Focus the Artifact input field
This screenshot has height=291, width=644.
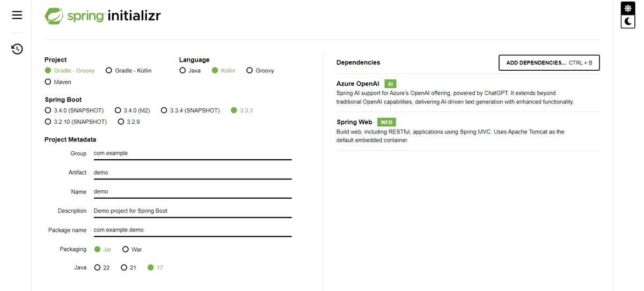pyautogui.click(x=192, y=173)
